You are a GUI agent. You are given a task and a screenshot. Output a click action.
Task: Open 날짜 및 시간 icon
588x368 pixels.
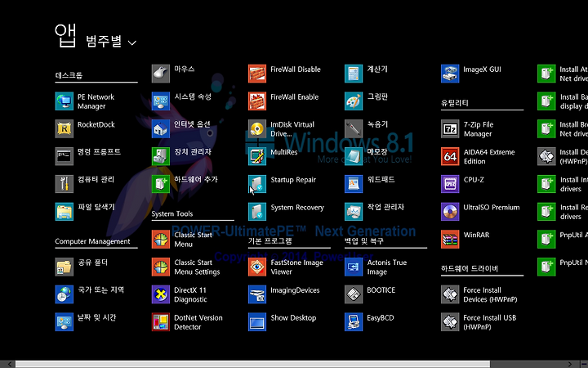pos(65,322)
